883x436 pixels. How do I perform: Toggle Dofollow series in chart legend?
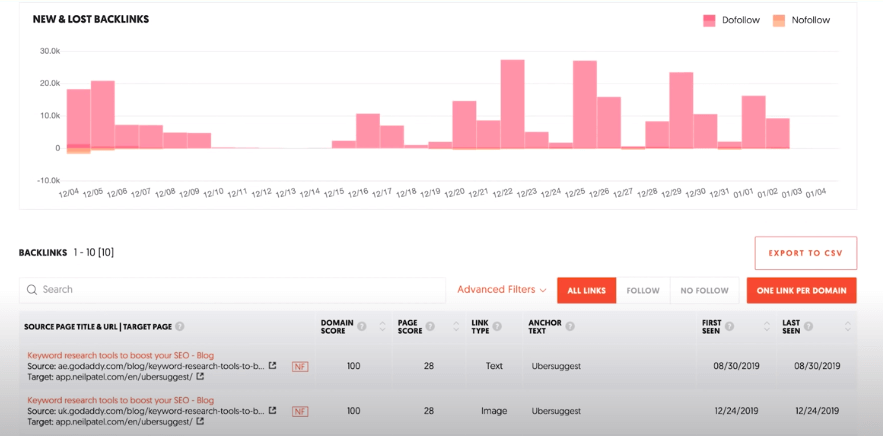click(x=731, y=20)
